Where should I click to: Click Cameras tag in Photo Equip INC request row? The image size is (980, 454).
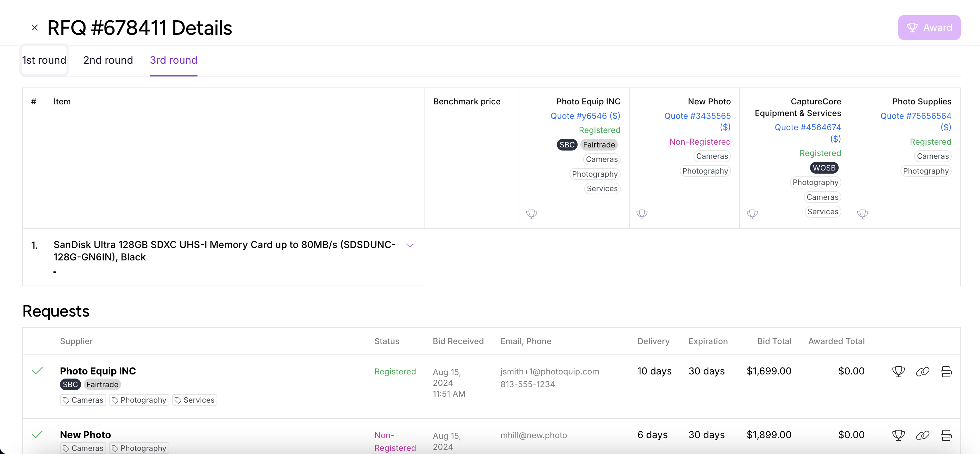(83, 400)
